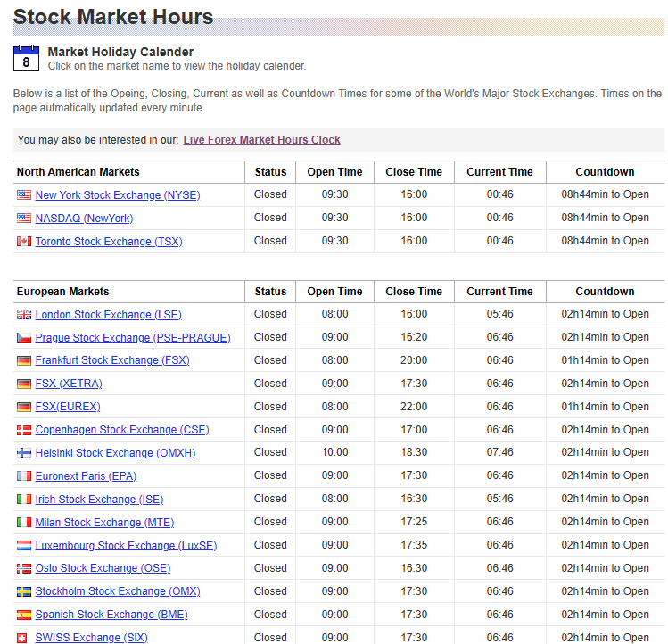Viewport: 668px width, 644px height.
Task: Click FSX(EUREX) close time 22:00
Action: (414, 407)
